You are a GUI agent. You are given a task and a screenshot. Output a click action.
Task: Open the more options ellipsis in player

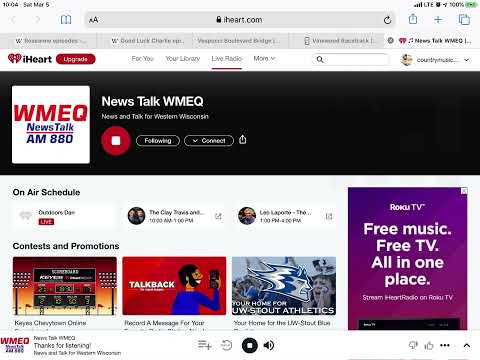pos(445,345)
